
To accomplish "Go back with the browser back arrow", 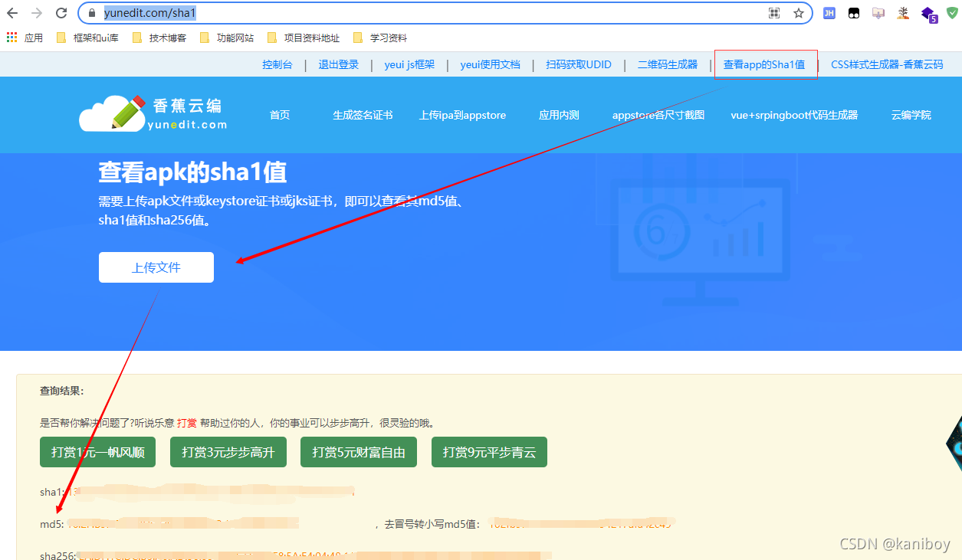I will [x=13, y=13].
